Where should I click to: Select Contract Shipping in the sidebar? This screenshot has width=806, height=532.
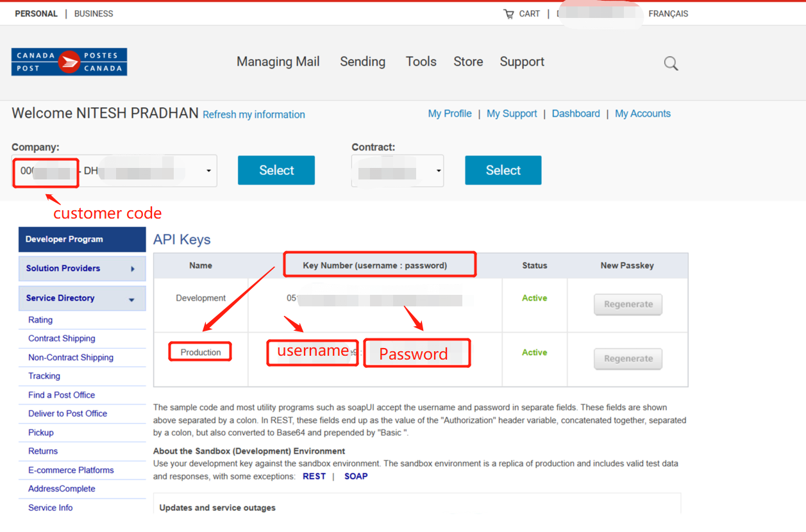[62, 338]
